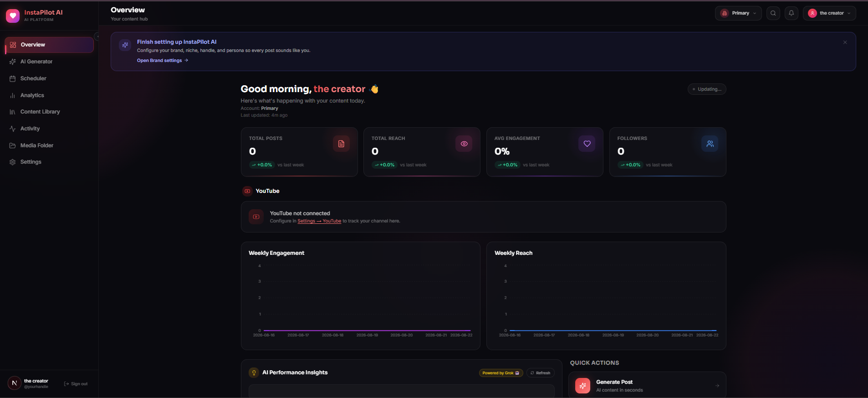Image resolution: width=868 pixels, height=398 pixels.
Task: Dismiss the setup banner with X
Action: click(x=845, y=42)
